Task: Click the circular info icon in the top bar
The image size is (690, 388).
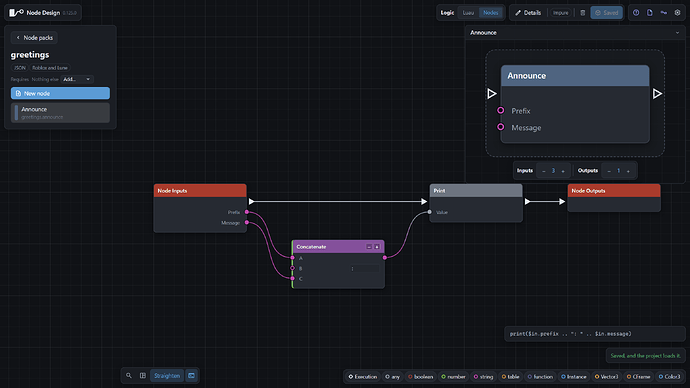Action: pos(636,13)
